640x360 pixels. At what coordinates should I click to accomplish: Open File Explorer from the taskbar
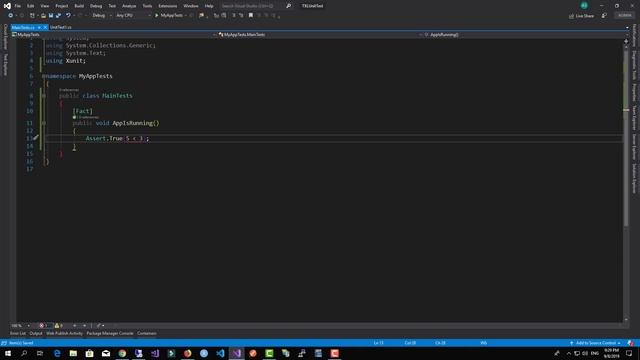click(x=73, y=353)
